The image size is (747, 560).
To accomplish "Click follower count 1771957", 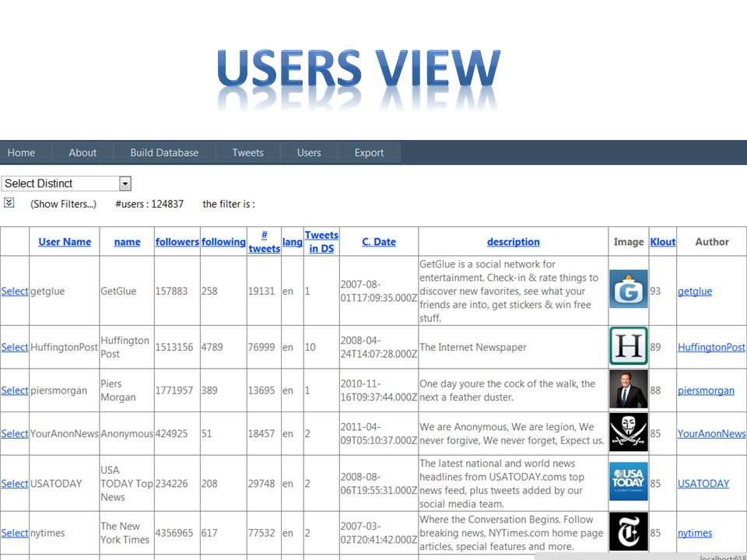I will (174, 390).
